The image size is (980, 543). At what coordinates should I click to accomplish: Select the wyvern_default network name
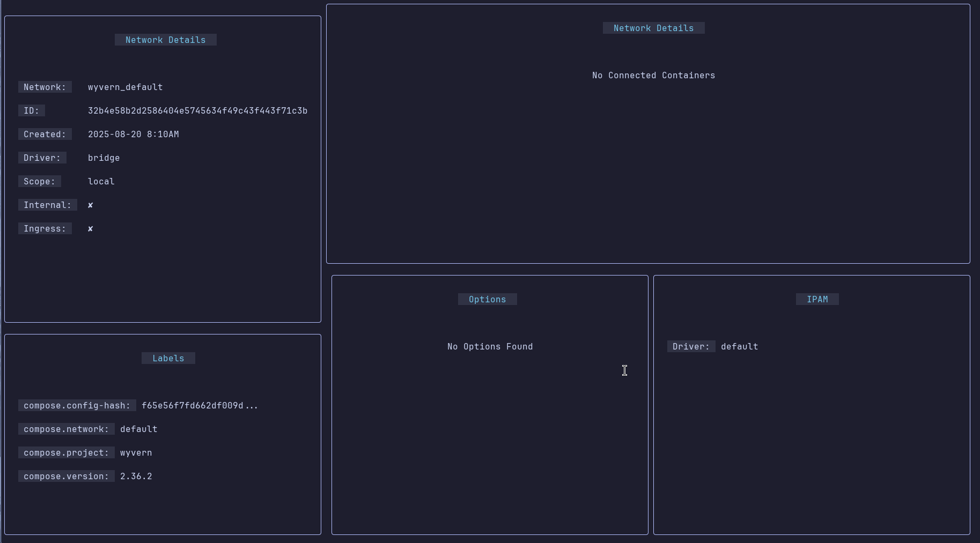[125, 87]
